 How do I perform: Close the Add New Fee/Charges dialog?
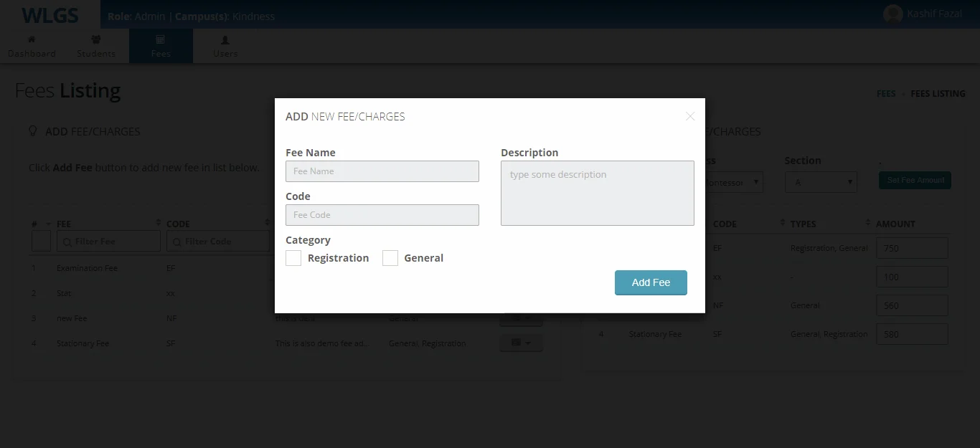689,116
